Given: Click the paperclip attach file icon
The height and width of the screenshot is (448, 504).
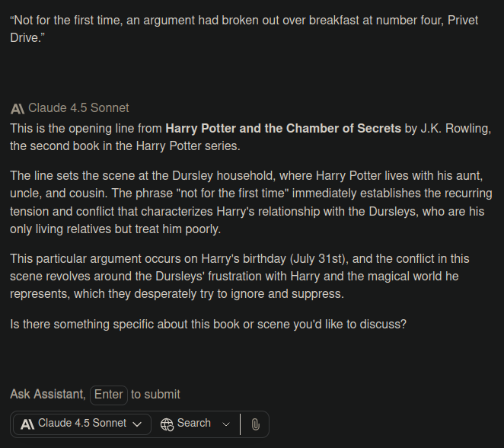Looking at the screenshot, I should click(255, 424).
